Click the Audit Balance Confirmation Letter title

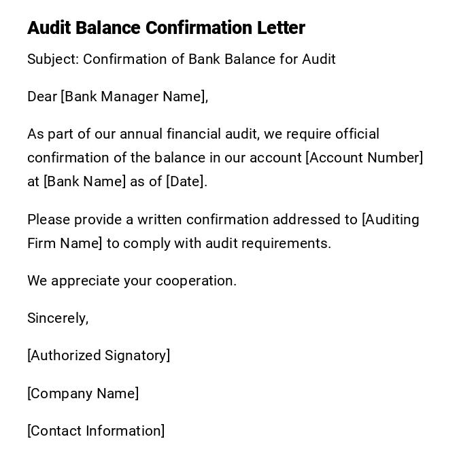pos(166,28)
